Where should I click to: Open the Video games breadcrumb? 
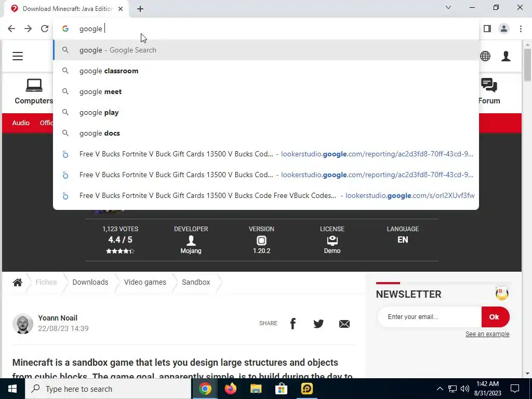coord(145,282)
